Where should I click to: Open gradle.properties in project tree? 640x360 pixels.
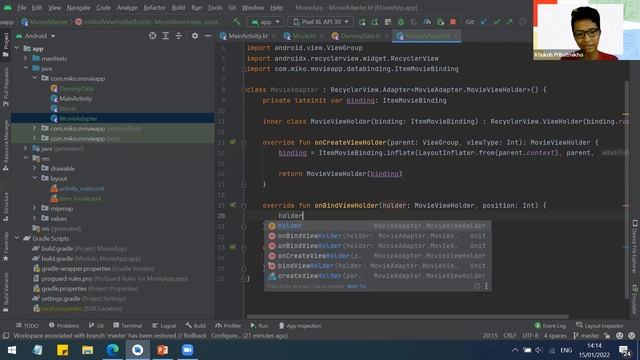tap(64, 289)
